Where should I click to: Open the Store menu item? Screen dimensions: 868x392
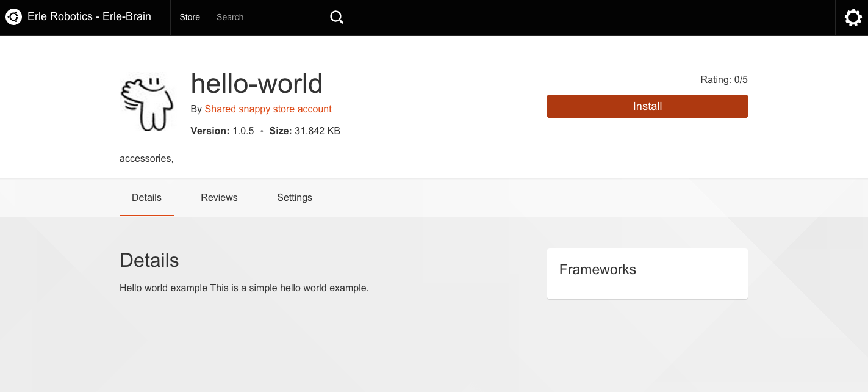tap(190, 17)
